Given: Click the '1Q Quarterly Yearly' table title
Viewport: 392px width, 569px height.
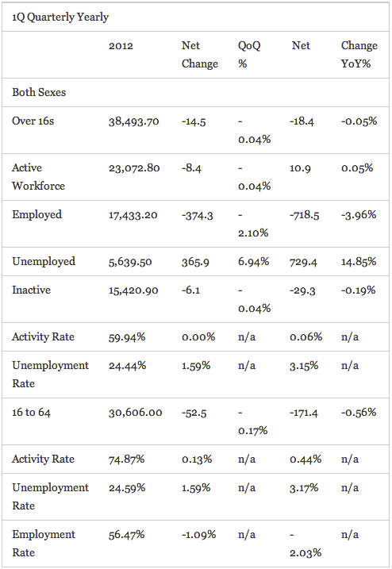Looking at the screenshot, I should (x=60, y=17).
